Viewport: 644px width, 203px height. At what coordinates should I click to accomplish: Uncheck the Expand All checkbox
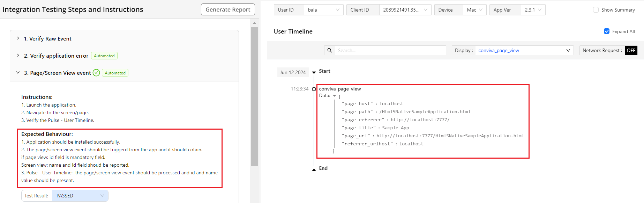(607, 31)
